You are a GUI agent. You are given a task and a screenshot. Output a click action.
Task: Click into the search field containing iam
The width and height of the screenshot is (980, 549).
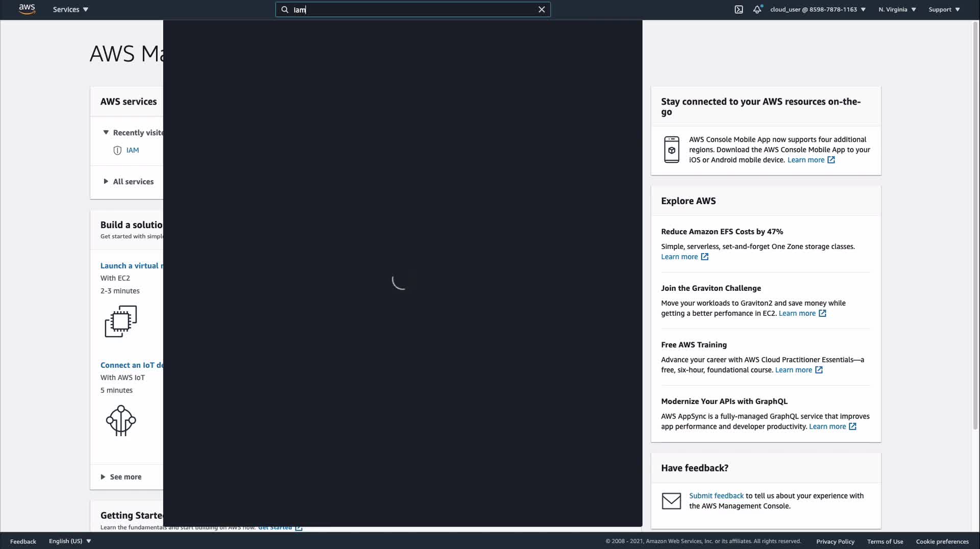(413, 9)
